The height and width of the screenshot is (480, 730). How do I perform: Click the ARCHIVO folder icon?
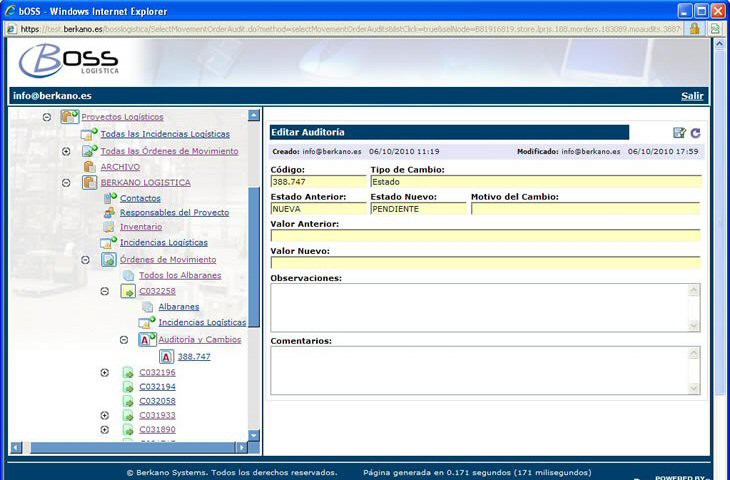89,167
